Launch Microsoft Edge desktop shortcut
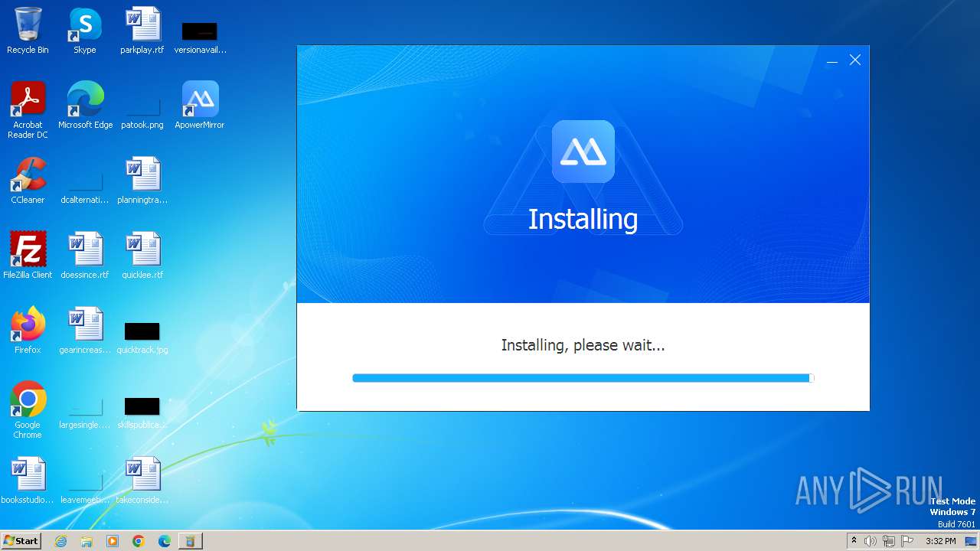This screenshot has width=980, height=551. (85, 106)
